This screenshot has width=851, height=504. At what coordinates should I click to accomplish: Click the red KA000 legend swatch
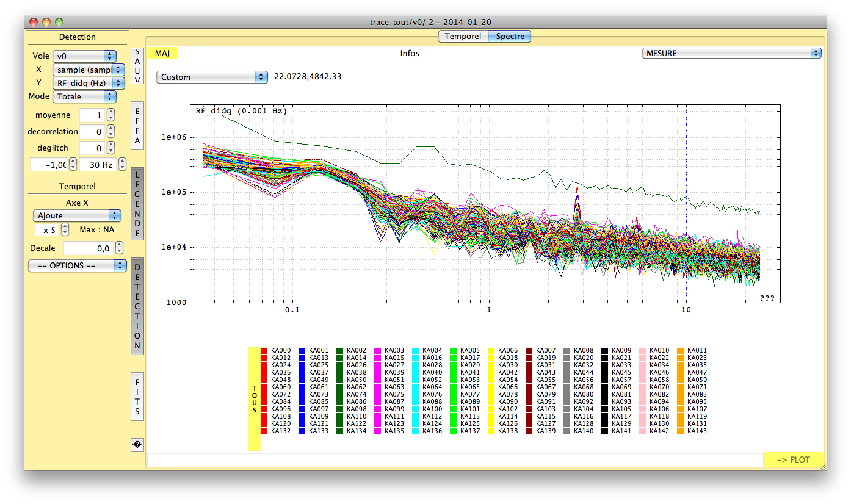(x=264, y=351)
